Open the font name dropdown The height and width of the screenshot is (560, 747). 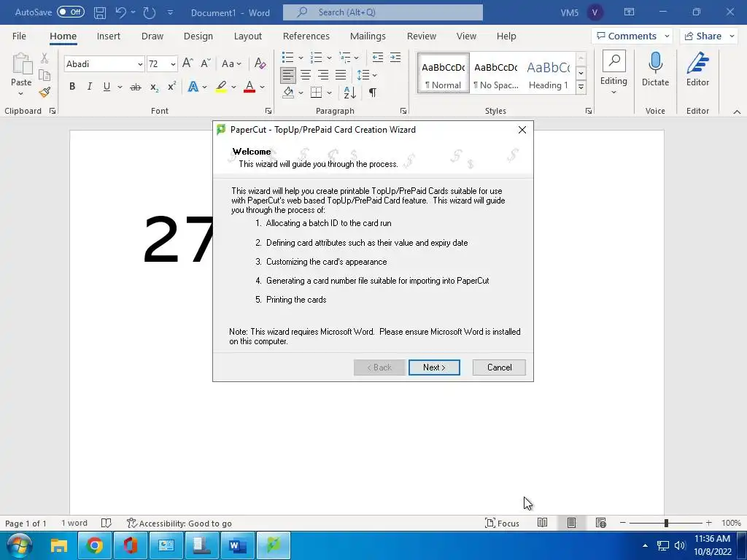point(140,64)
